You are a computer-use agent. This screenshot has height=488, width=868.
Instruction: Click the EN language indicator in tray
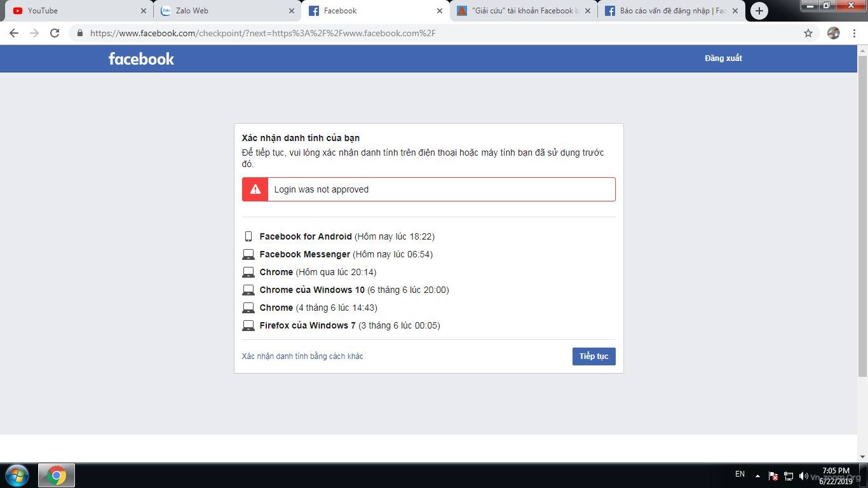click(x=740, y=474)
